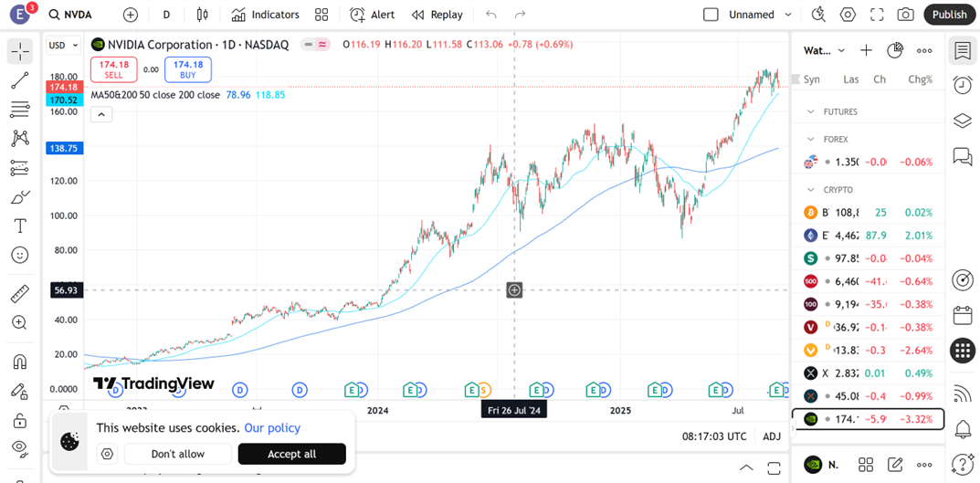The width and height of the screenshot is (980, 483).
Task: Click the redo arrow
Action: 520,15
